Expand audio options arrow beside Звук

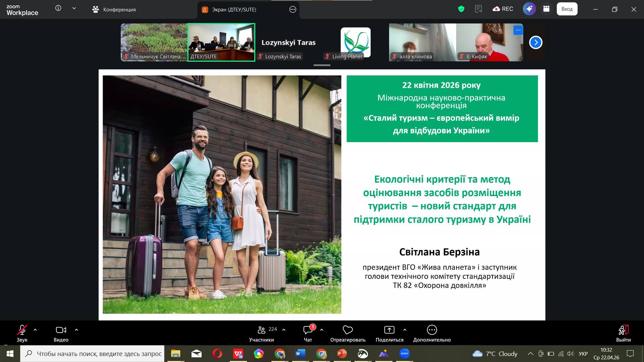[x=35, y=330]
